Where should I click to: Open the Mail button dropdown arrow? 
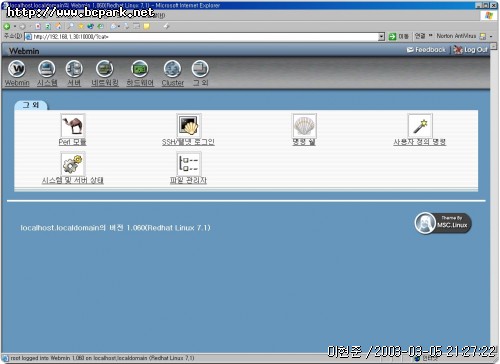(x=119, y=26)
